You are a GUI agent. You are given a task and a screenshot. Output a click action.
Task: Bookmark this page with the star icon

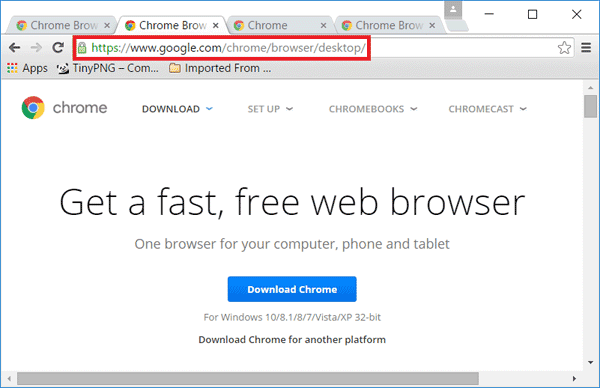pyautogui.click(x=564, y=48)
